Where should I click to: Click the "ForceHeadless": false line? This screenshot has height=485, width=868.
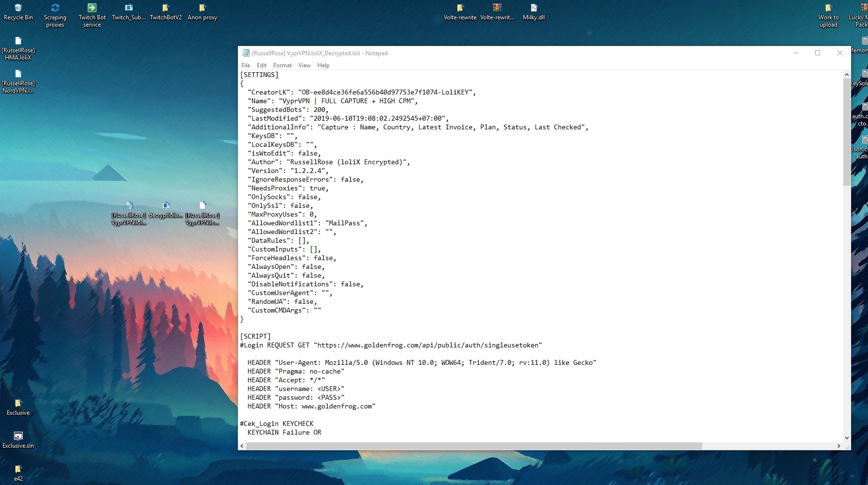pyautogui.click(x=292, y=258)
